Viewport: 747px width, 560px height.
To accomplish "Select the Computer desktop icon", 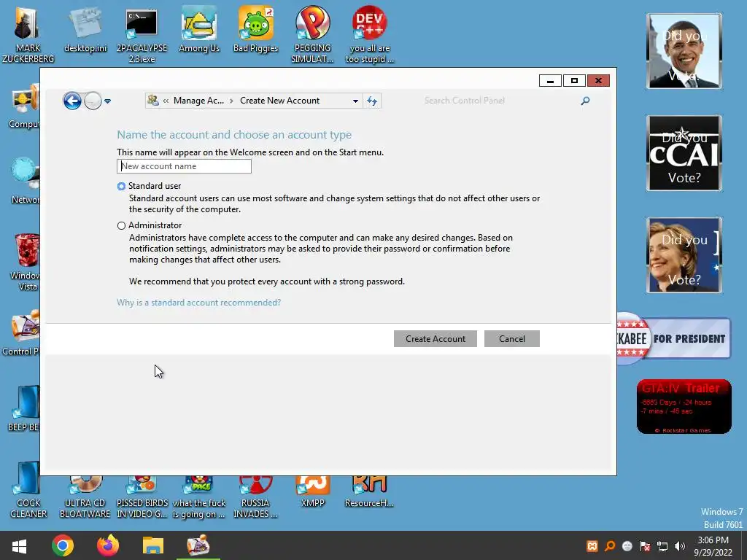I will [25, 107].
